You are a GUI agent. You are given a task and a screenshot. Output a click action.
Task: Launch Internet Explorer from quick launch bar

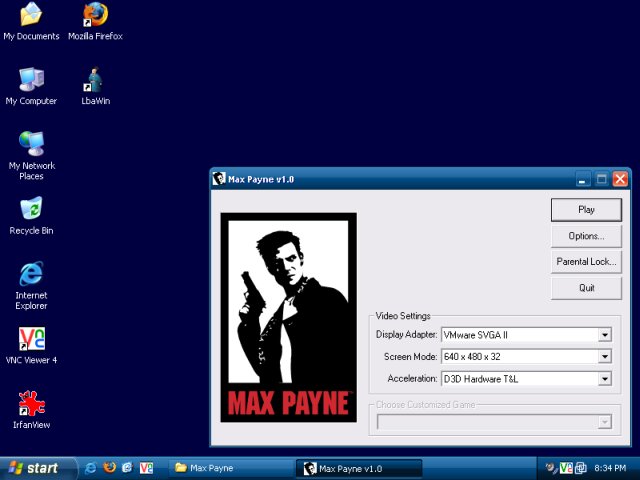[91, 468]
